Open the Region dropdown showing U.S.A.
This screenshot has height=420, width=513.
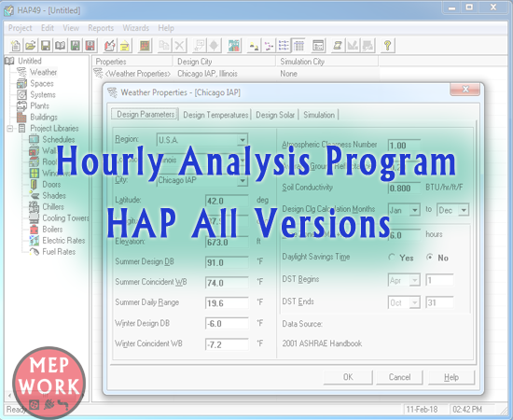pyautogui.click(x=243, y=140)
